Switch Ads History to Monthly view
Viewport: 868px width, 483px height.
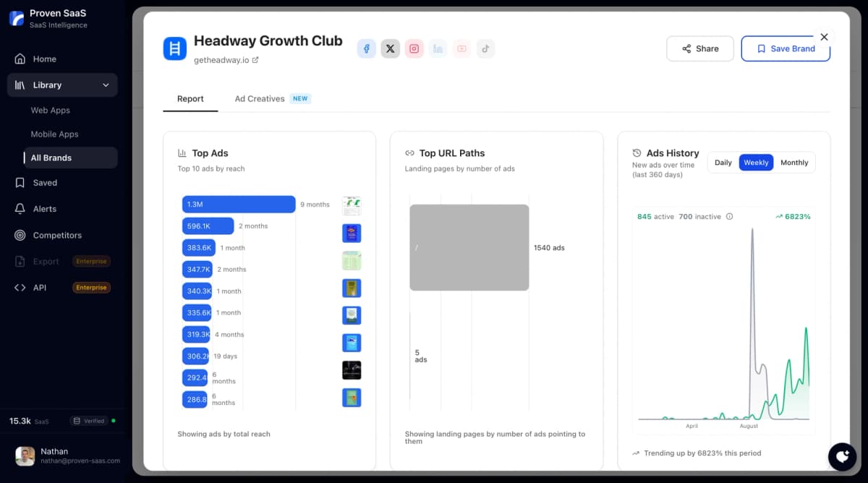[794, 162]
